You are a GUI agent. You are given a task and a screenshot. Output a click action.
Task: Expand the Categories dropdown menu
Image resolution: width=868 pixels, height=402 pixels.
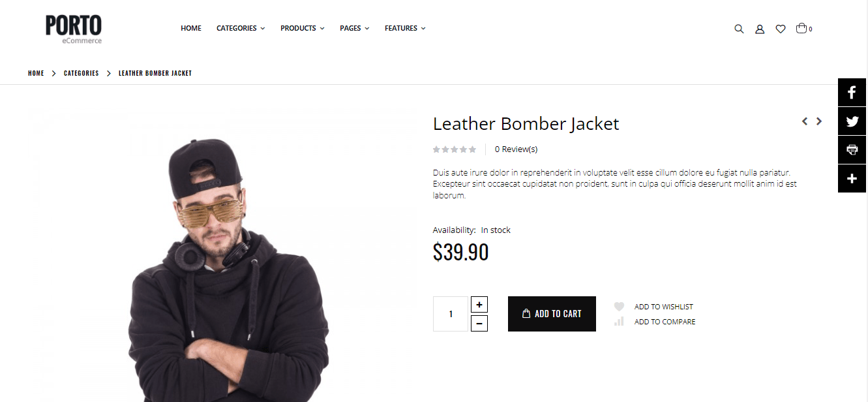coord(241,28)
